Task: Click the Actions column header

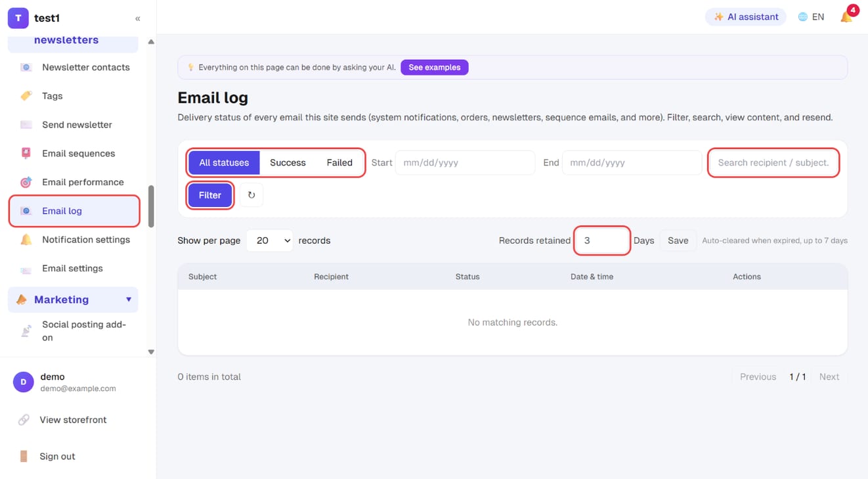Action: click(747, 277)
